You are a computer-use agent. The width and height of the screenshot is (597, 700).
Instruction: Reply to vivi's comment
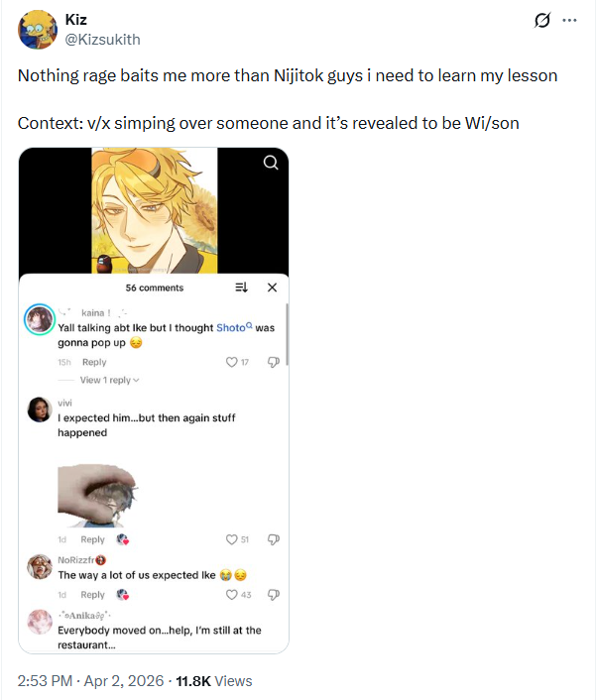pyautogui.click(x=92, y=539)
